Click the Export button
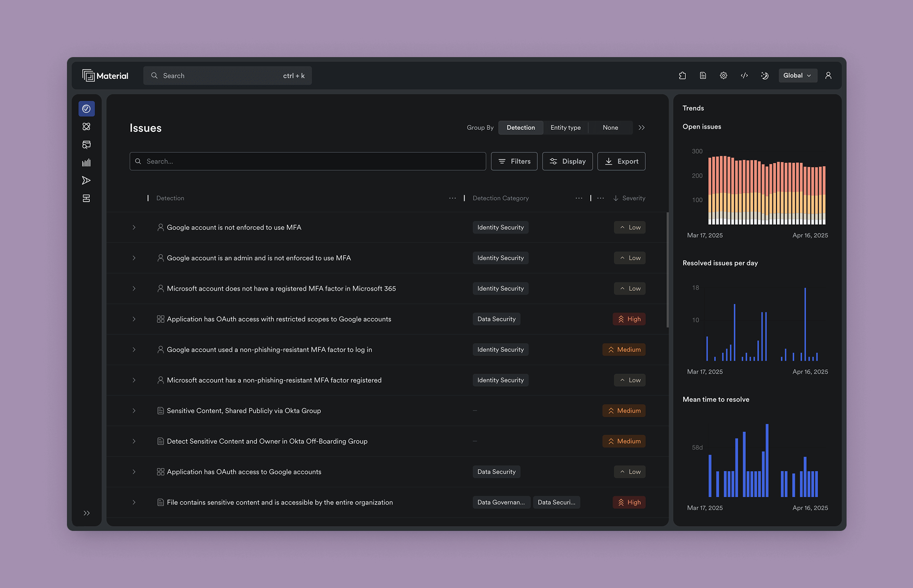Viewport: 913px width, 588px height. click(x=621, y=161)
